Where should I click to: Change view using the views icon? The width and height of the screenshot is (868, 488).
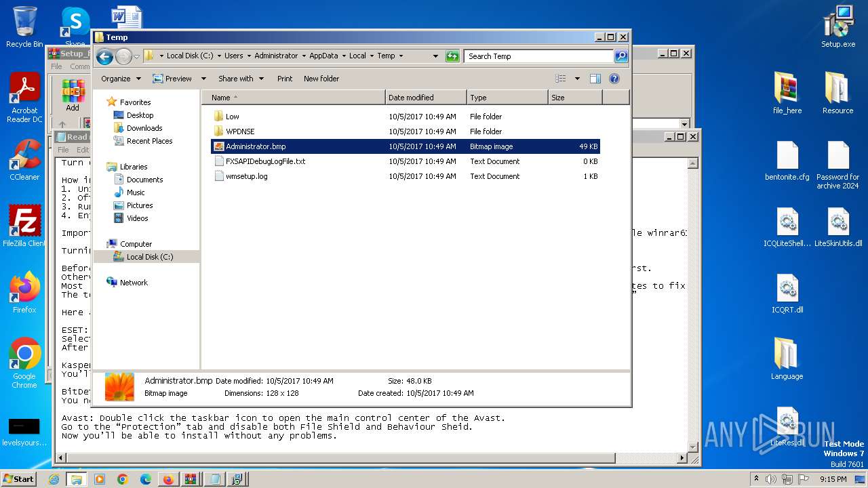560,79
